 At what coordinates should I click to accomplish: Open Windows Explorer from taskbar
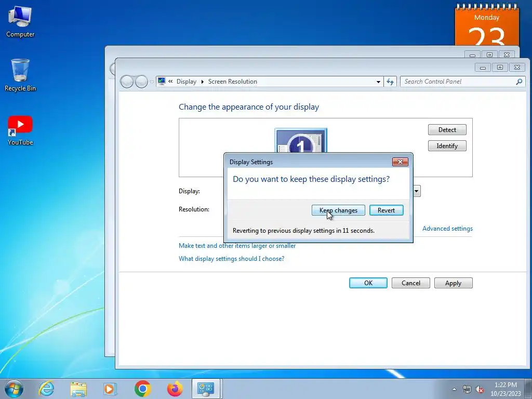coord(78,389)
